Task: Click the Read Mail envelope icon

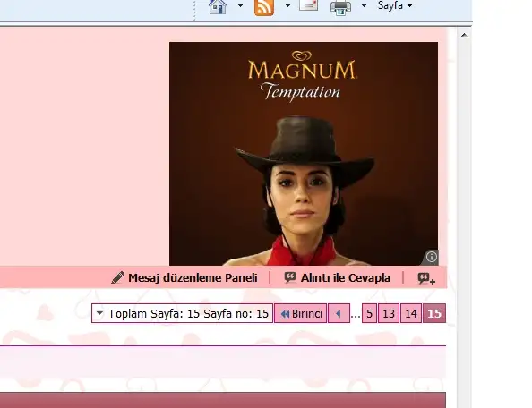Action: pos(308,5)
